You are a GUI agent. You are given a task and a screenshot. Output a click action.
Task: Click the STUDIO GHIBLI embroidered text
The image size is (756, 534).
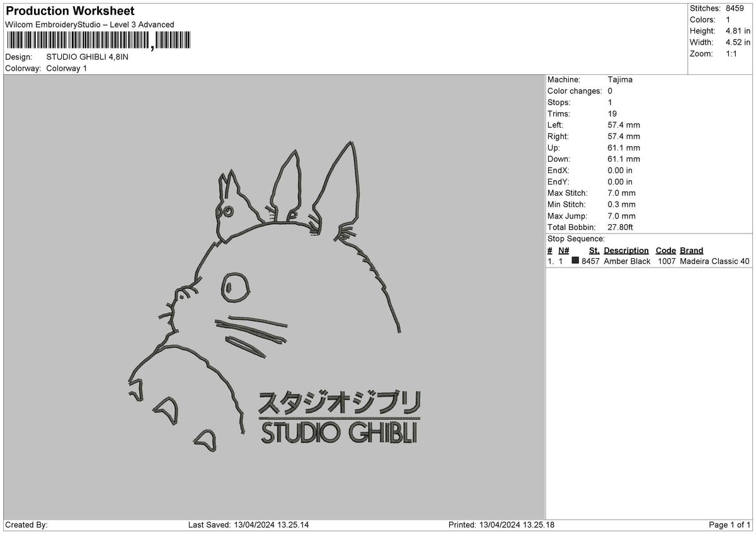point(339,432)
